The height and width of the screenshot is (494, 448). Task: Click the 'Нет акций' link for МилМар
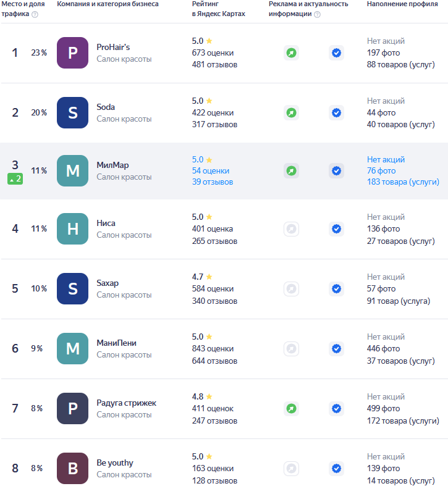386,160
